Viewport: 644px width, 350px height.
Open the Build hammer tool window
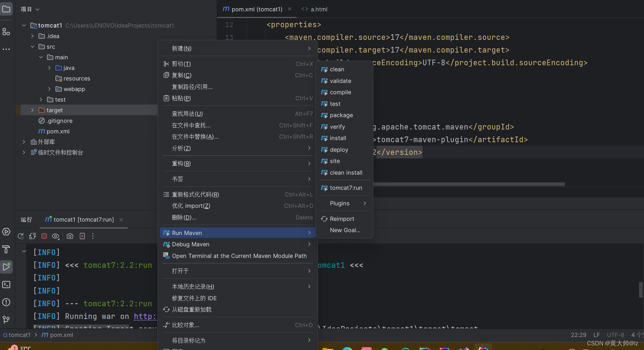pyautogui.click(x=6, y=249)
